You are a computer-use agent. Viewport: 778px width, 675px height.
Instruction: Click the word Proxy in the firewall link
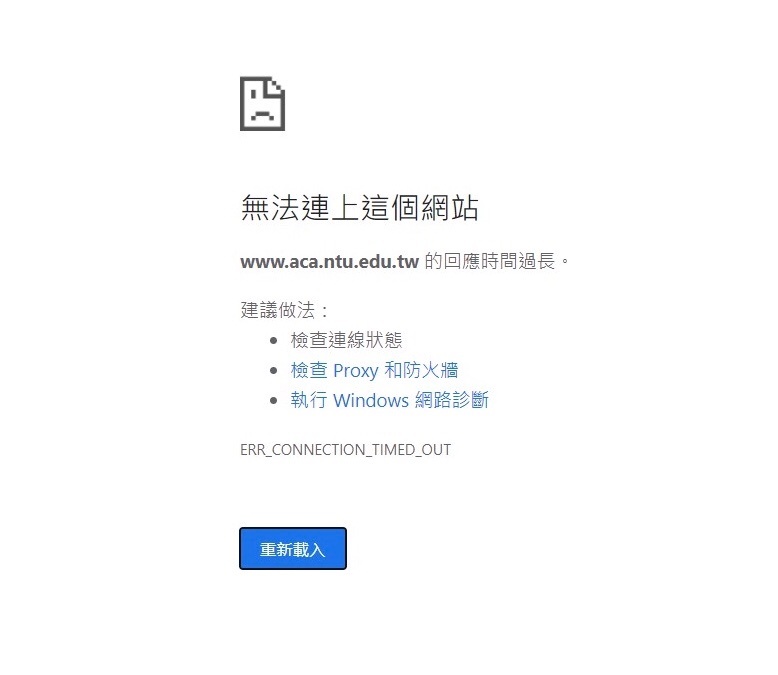click(x=356, y=371)
